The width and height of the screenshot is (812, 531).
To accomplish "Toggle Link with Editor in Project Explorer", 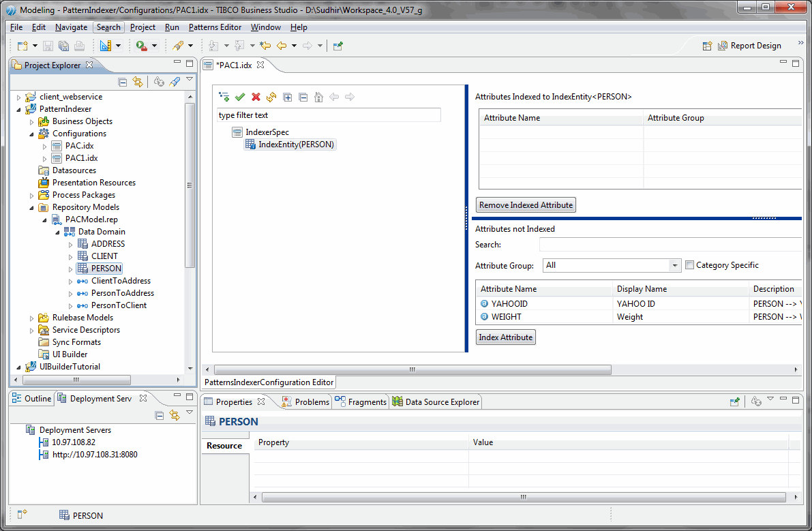I will click(138, 82).
